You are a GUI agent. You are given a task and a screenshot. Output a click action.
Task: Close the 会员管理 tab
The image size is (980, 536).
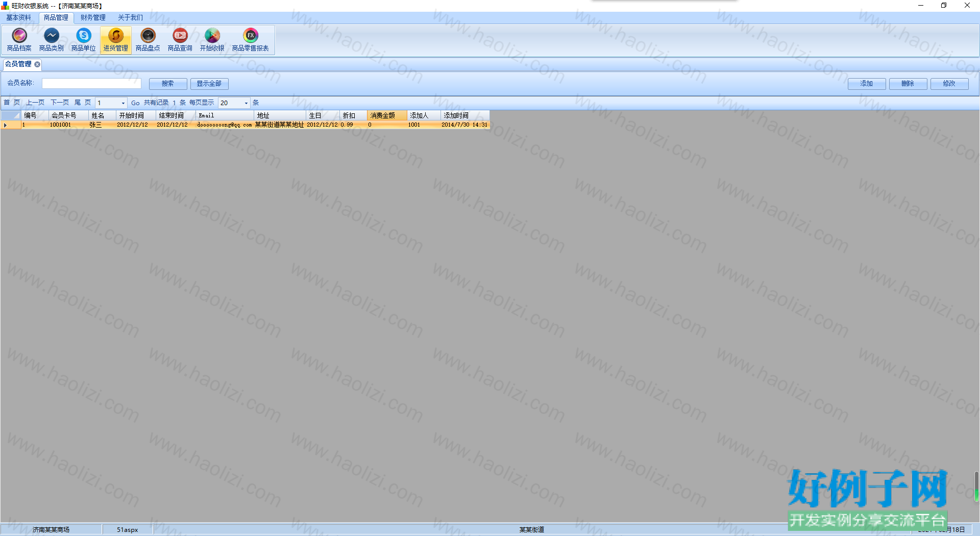(37, 64)
